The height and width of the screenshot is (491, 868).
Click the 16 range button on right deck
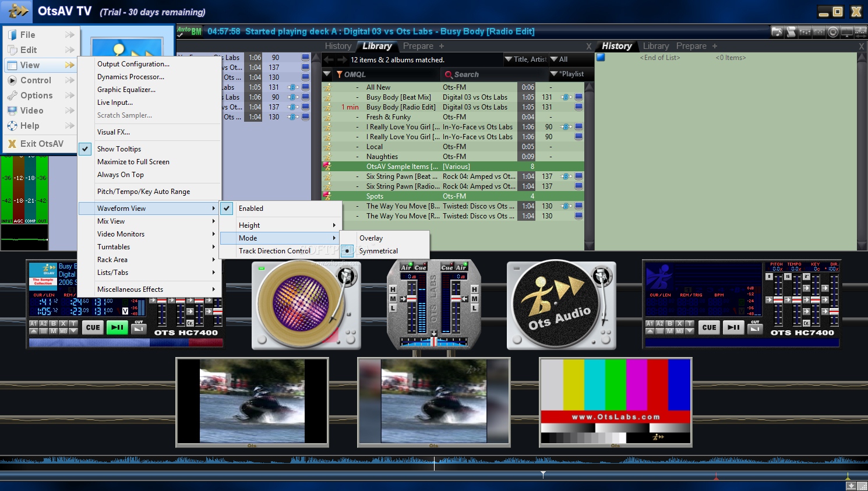click(788, 277)
